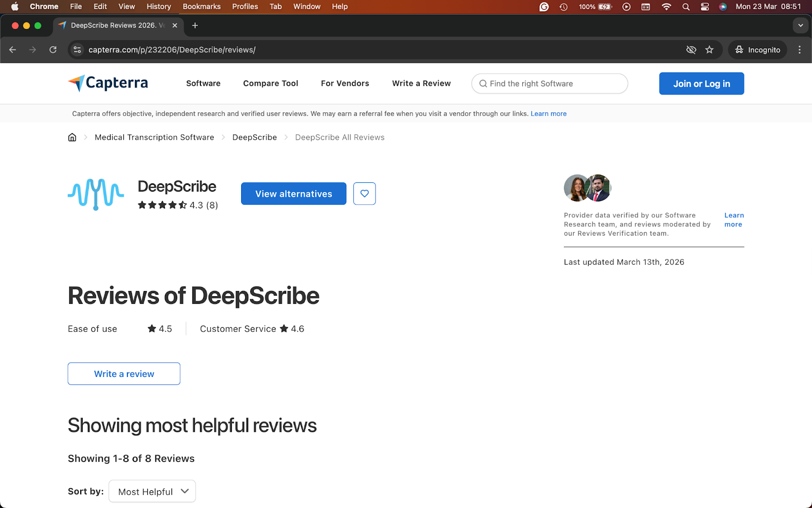Click the Grammarly menu bar icon
Image resolution: width=812 pixels, height=508 pixels.
click(x=544, y=7)
